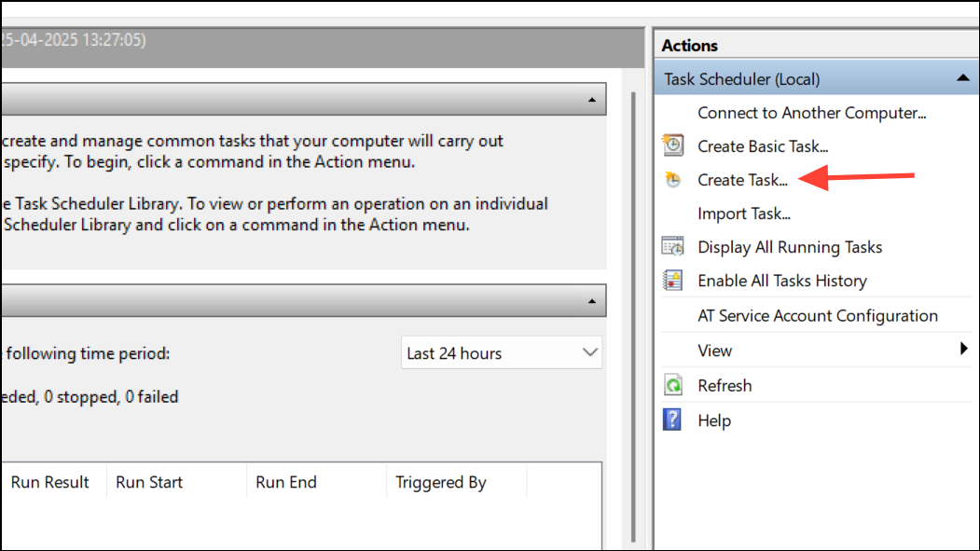
Task: Collapse the overview panel with its chevron
Action: click(x=591, y=99)
